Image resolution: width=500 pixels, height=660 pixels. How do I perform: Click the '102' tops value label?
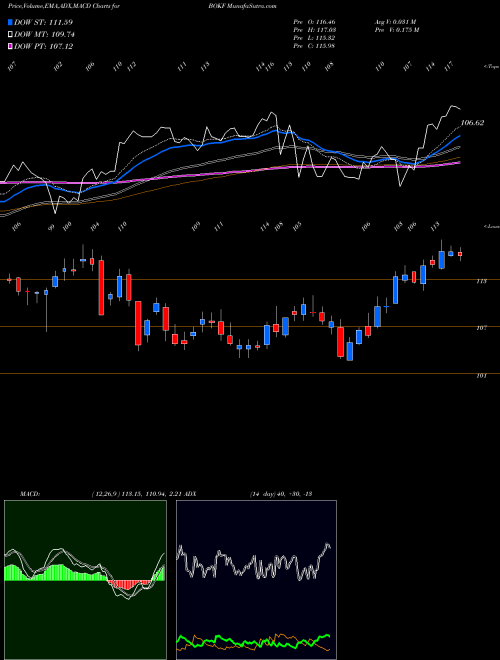click(x=58, y=66)
